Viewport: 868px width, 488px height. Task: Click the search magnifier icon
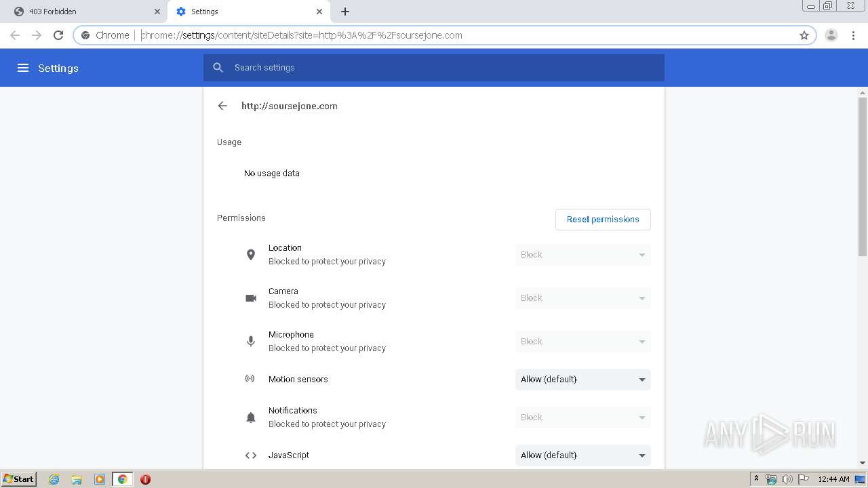point(218,68)
